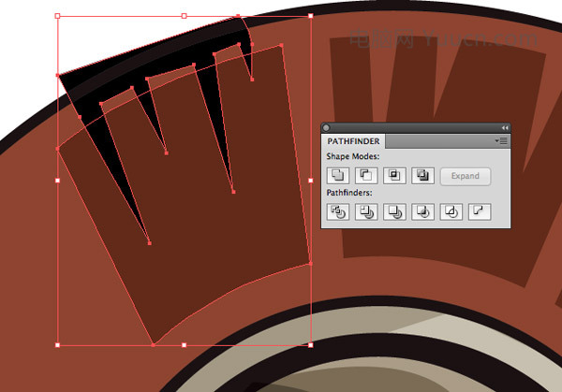Click the Expand button

[466, 176]
